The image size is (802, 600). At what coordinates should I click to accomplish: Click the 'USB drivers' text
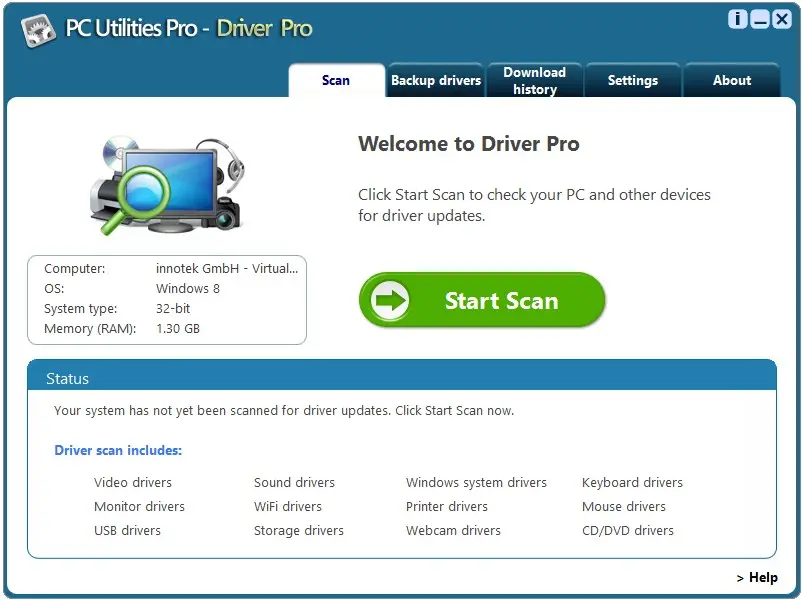pyautogui.click(x=127, y=530)
